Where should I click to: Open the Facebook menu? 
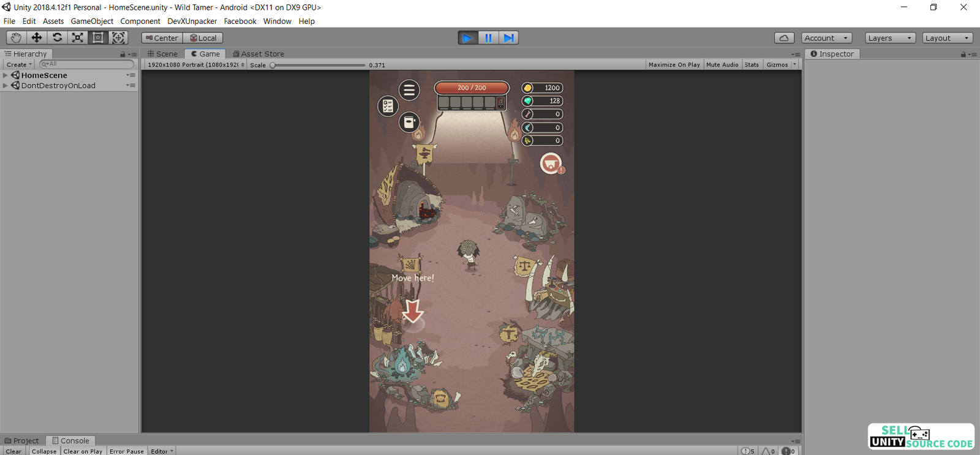240,21
